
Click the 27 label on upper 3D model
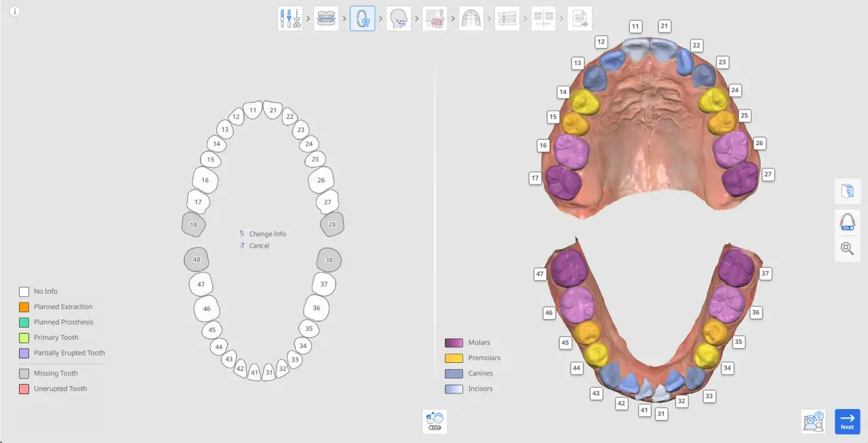click(768, 174)
